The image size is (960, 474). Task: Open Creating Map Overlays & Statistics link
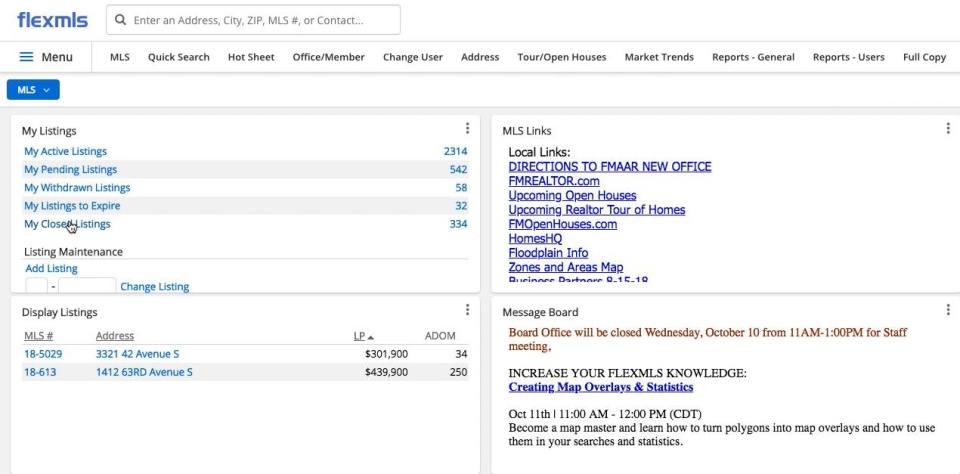tap(600, 387)
